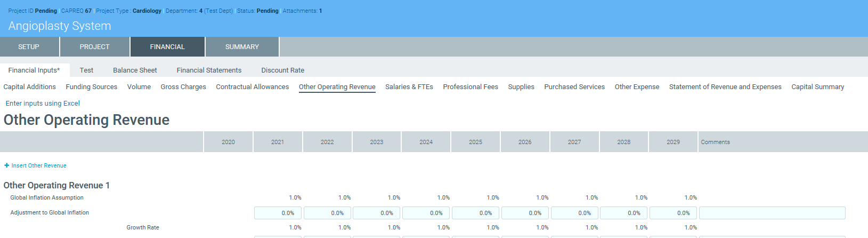This screenshot has width=868, height=238.
Task: Go to Salaries & FTEs
Action: pyautogui.click(x=409, y=87)
